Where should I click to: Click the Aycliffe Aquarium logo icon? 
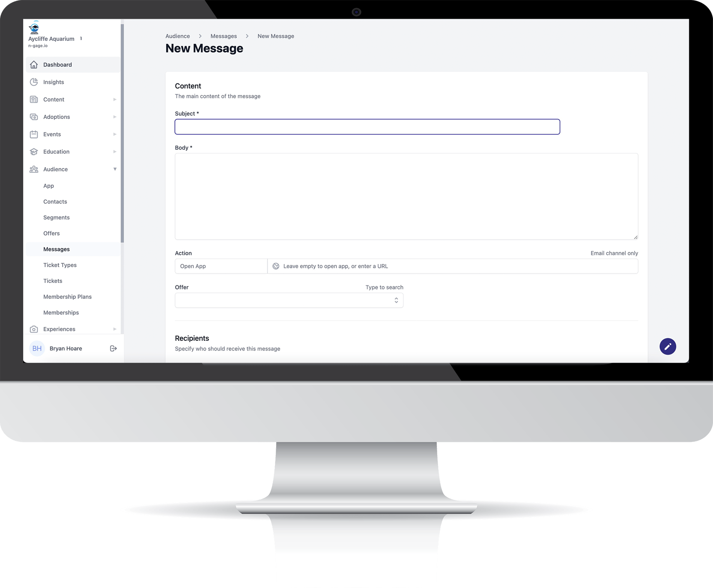34,28
